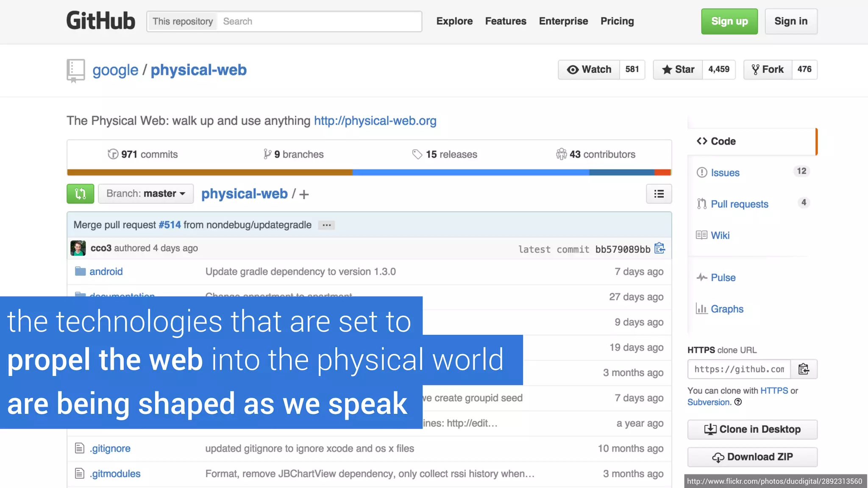Click the 971 commits link
The height and width of the screenshot is (488, 868).
(143, 154)
